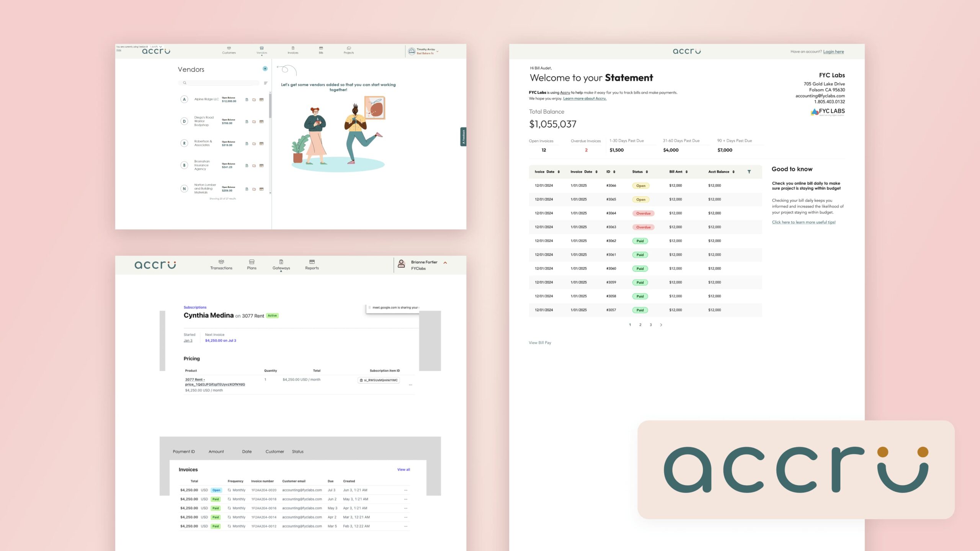Open the invoice icon for Diego's Road Warrior Bodyshop
980x551 pixels.
[247, 121]
